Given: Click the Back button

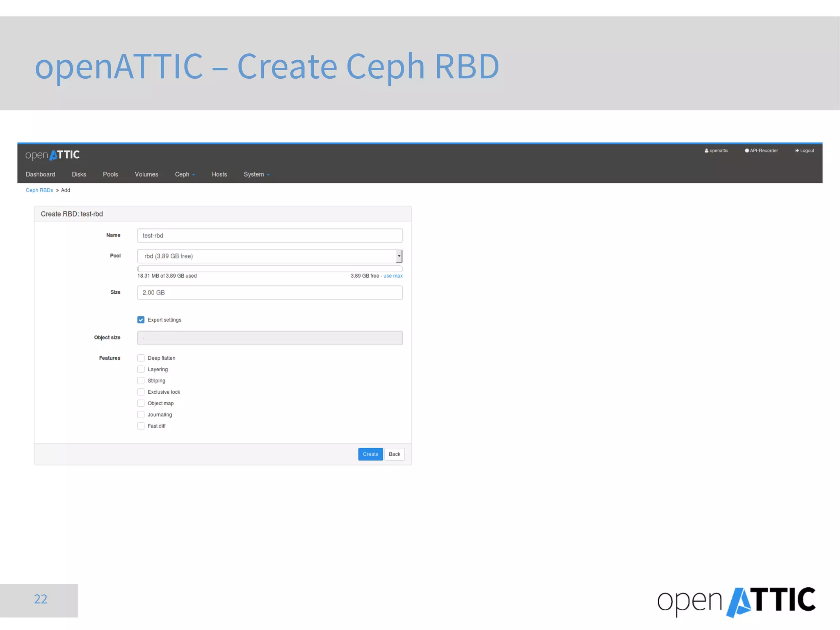Looking at the screenshot, I should (395, 454).
